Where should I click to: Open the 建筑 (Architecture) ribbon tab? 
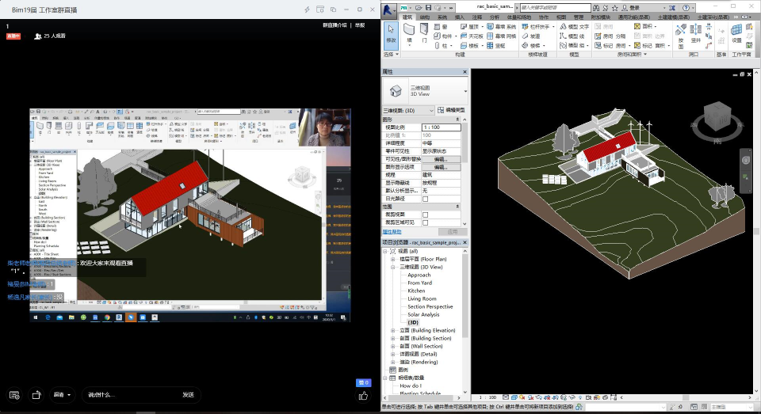(407, 17)
